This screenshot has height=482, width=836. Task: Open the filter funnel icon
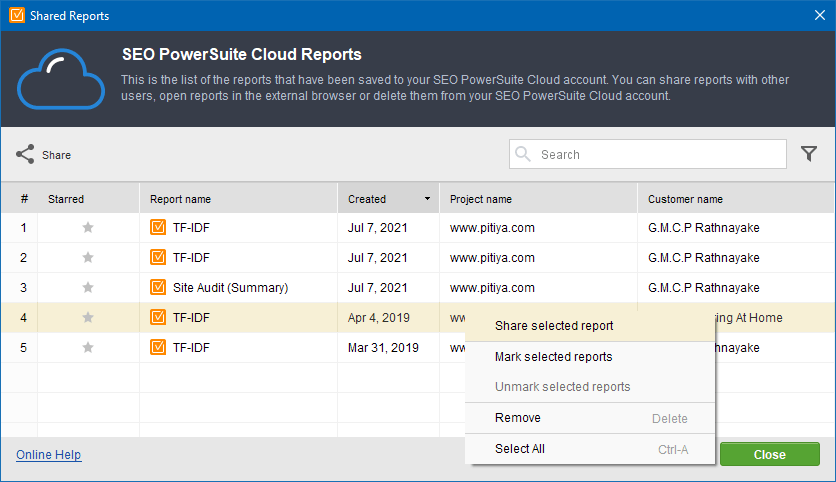[x=808, y=154]
